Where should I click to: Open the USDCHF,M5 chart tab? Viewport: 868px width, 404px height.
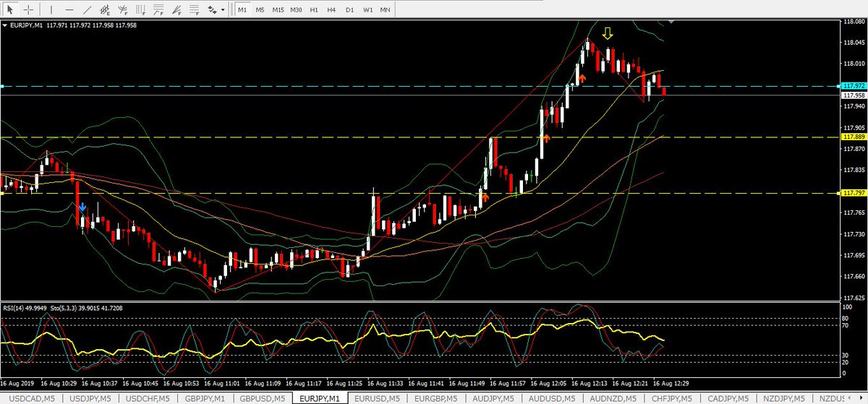(148, 398)
